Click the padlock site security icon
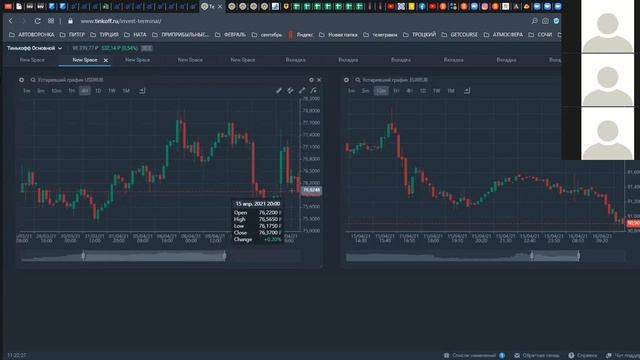 click(70, 21)
